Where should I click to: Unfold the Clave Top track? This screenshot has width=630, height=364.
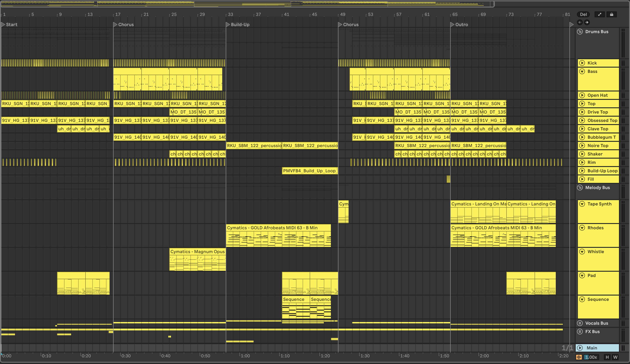tap(582, 129)
